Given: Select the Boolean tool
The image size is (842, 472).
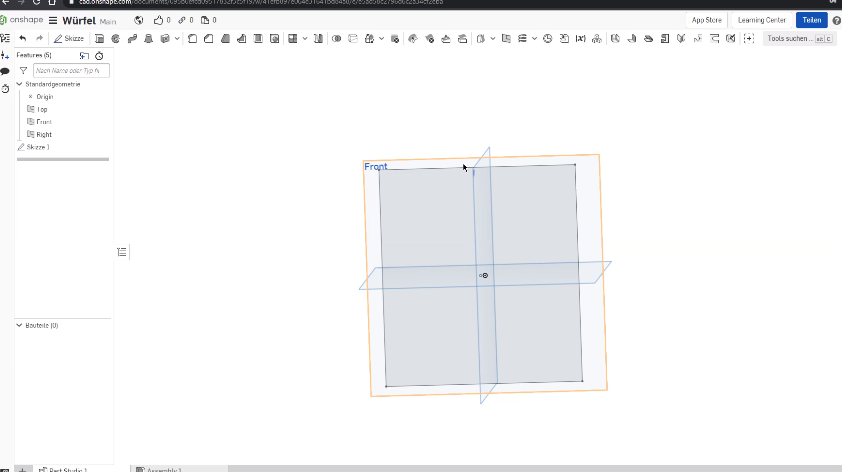Looking at the screenshot, I should point(337,38).
